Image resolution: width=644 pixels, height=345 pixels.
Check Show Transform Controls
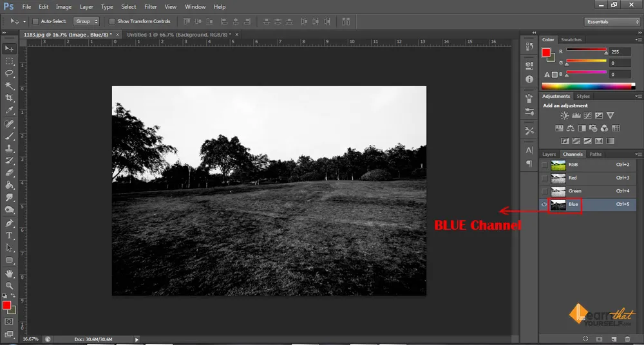pyautogui.click(x=112, y=21)
